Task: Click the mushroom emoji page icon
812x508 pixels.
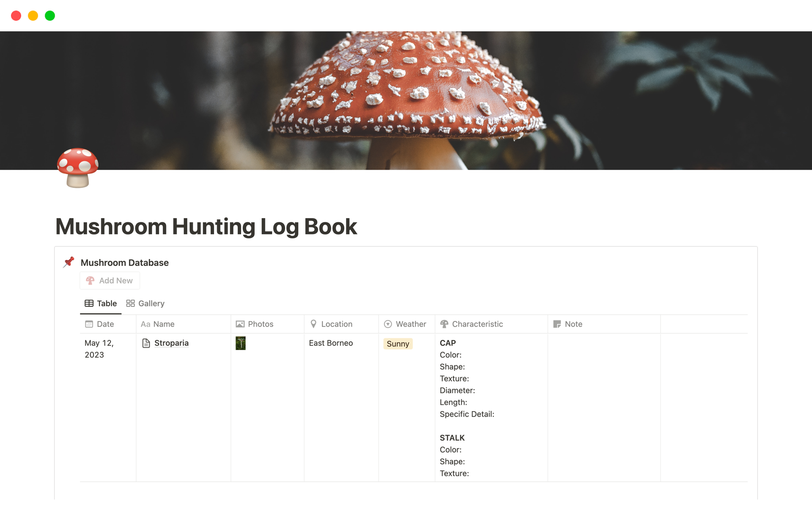Action: [x=77, y=168]
